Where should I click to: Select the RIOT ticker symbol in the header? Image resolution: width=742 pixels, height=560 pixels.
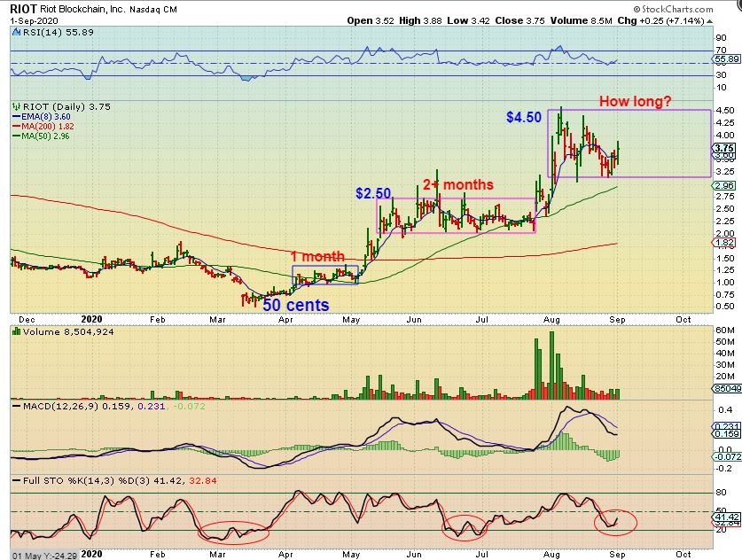click(23, 9)
